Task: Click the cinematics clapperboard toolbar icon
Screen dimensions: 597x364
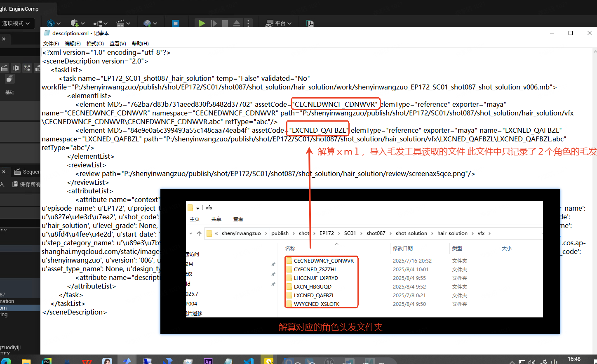Action: coord(122,23)
